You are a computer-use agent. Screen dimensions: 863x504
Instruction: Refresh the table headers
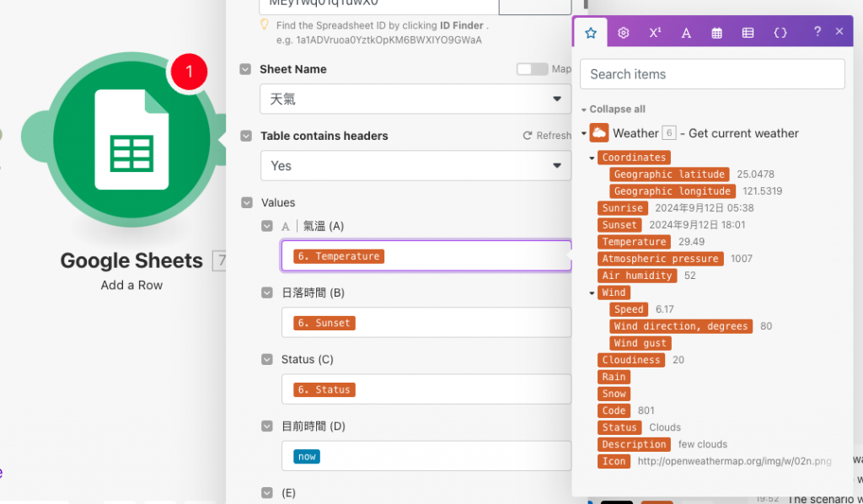[546, 136]
